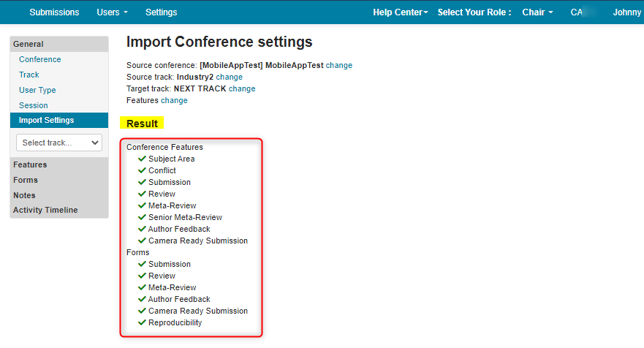Image resolution: width=644 pixels, height=348 pixels.
Task: Open the Help Center menu
Action: coord(401,12)
